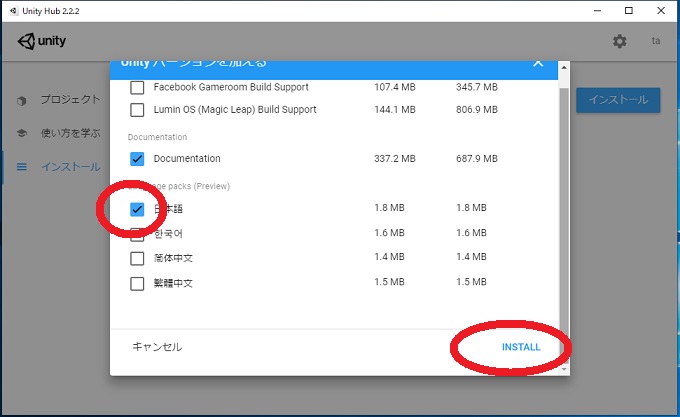Click the 简体中文 label text
The image size is (680, 417).
coord(173,258)
